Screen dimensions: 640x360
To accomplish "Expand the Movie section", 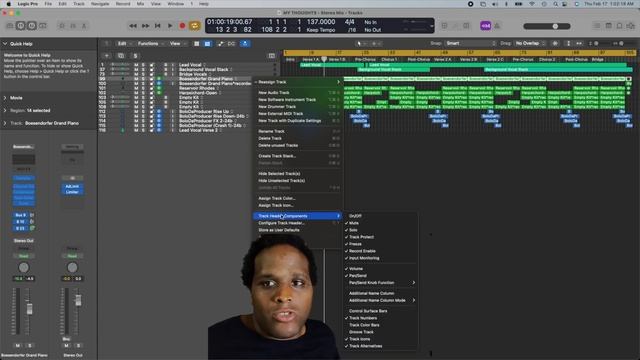I will point(5,98).
